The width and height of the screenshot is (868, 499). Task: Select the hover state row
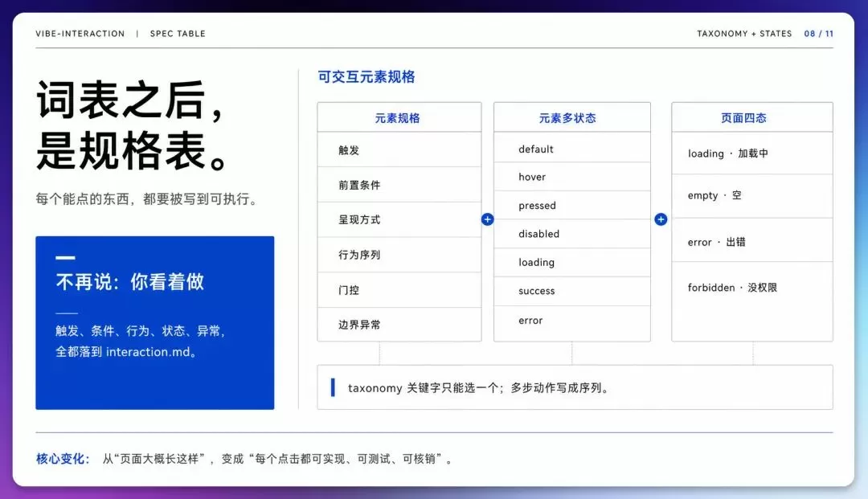tap(572, 177)
